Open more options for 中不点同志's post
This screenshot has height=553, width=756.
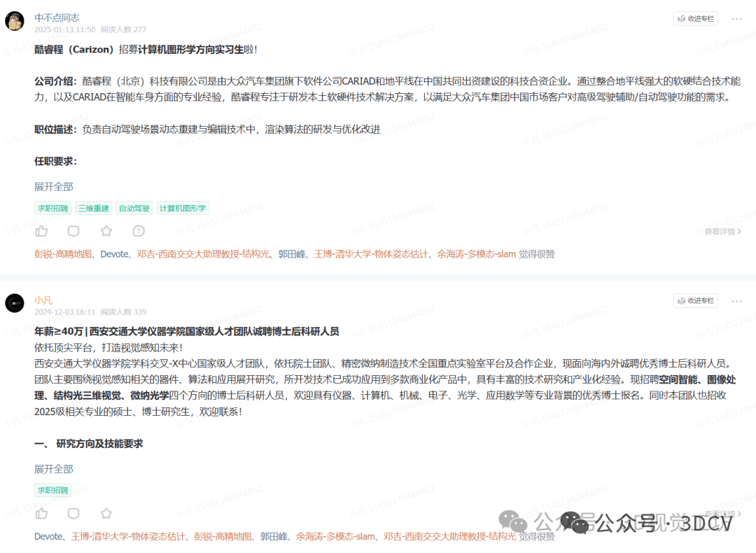point(736,19)
